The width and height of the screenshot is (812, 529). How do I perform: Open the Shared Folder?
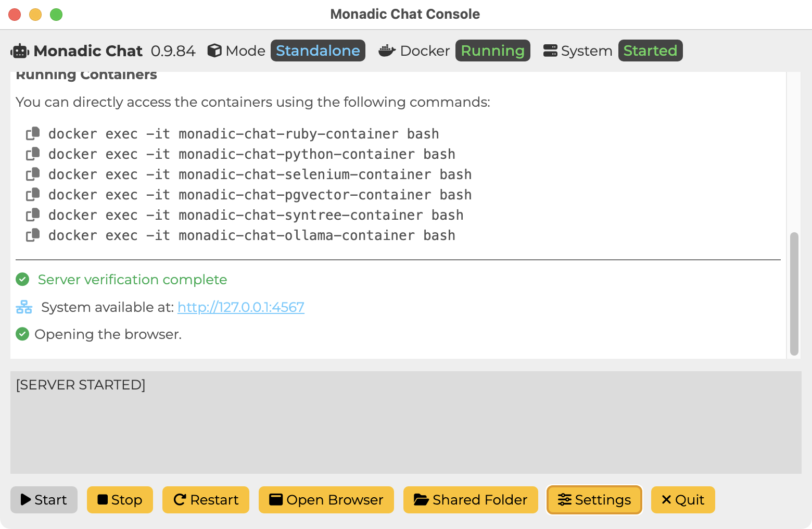(x=471, y=500)
